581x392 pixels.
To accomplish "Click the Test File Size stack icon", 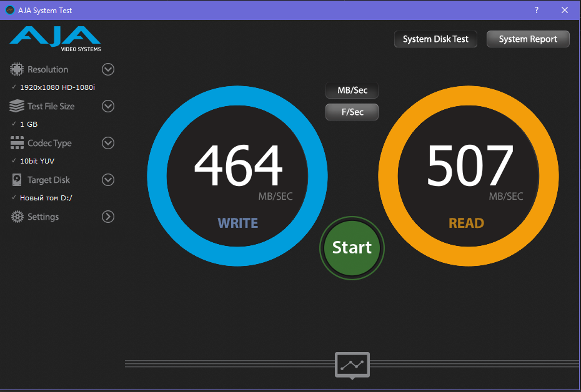I will pos(17,106).
